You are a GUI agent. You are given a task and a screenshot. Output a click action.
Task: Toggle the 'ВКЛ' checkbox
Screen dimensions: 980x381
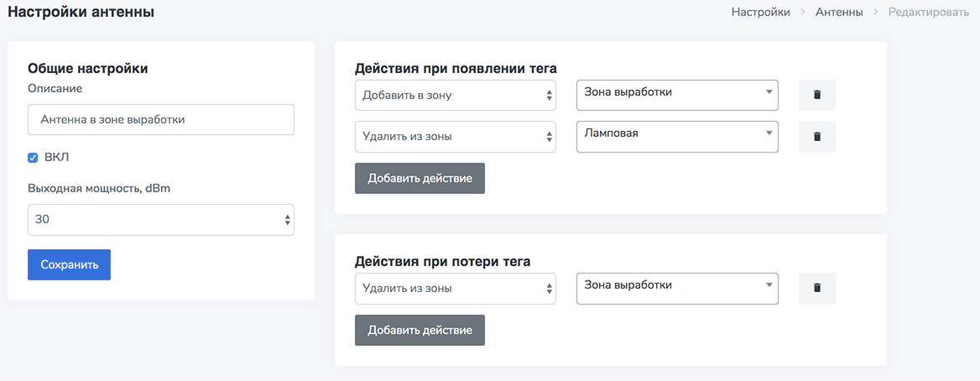(34, 158)
